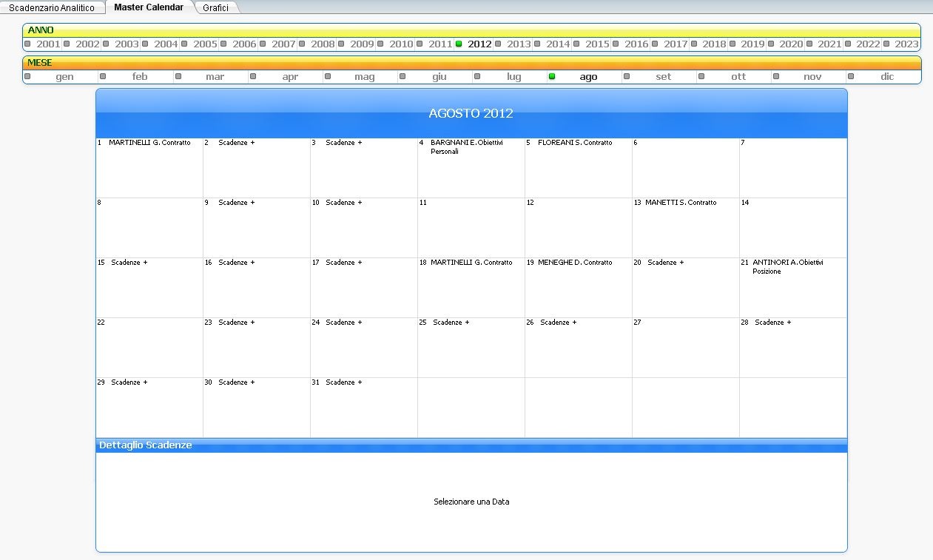Viewport: 933px width, 560px height.
Task: Click the day 7 calendar cell
Action: [x=793, y=168]
